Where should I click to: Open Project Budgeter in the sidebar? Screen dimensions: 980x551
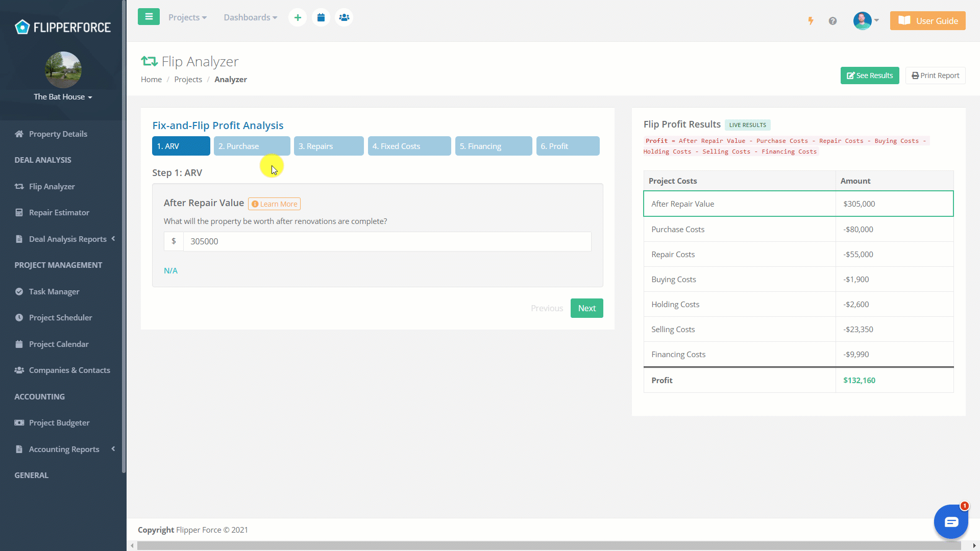[x=59, y=422]
